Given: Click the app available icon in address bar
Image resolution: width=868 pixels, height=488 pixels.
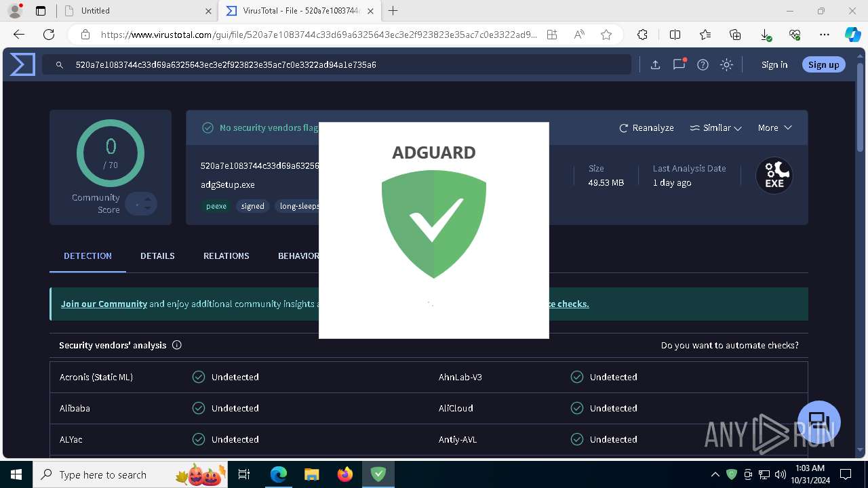Looking at the screenshot, I should [x=552, y=35].
